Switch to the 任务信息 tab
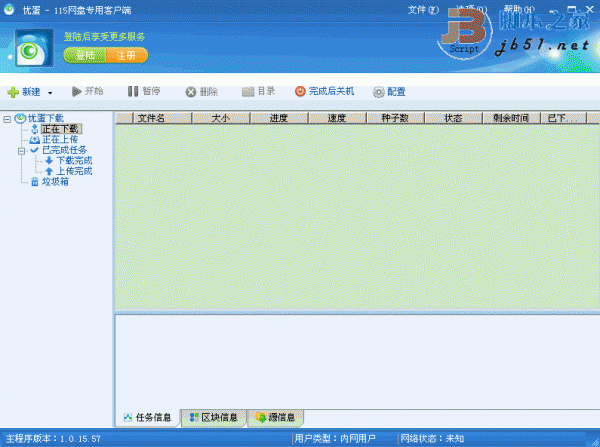This screenshot has width=600, height=447. point(147,418)
